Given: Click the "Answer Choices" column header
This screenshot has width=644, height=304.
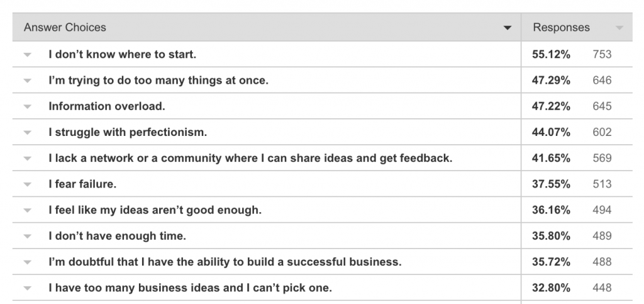Looking at the screenshot, I should [65, 28].
